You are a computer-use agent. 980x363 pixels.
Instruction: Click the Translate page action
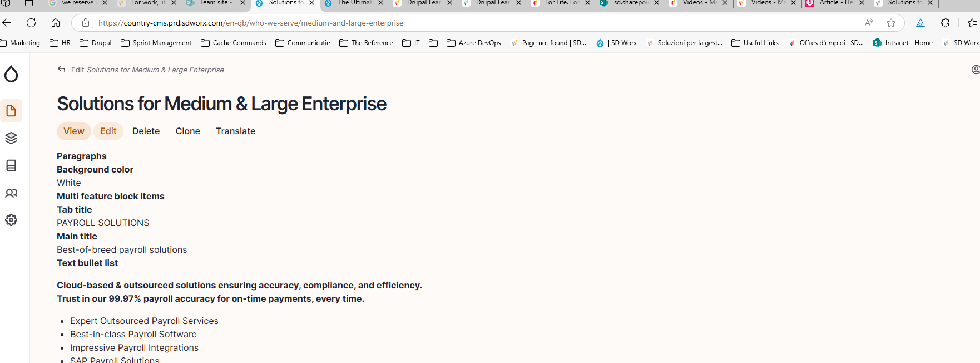(x=236, y=131)
